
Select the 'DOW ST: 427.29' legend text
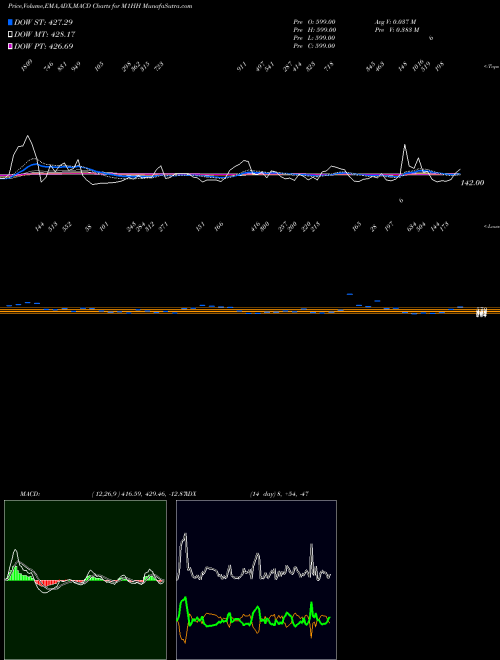[x=43, y=22]
